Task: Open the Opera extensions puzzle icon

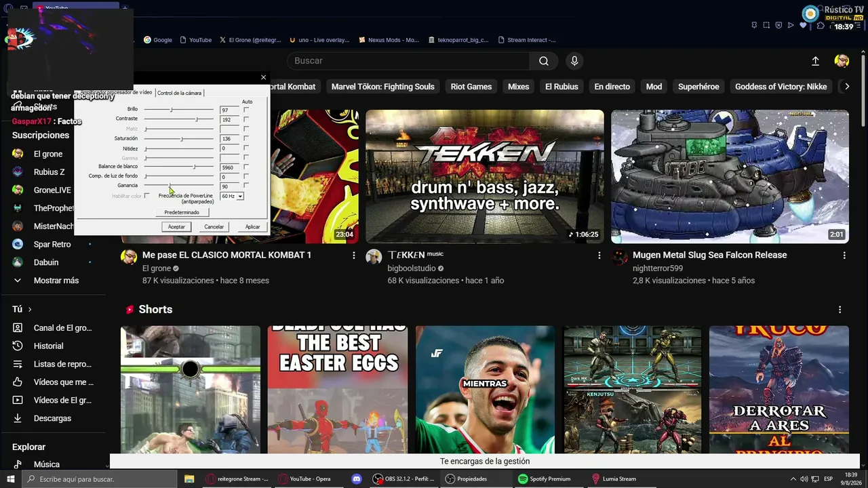Action: (821, 25)
